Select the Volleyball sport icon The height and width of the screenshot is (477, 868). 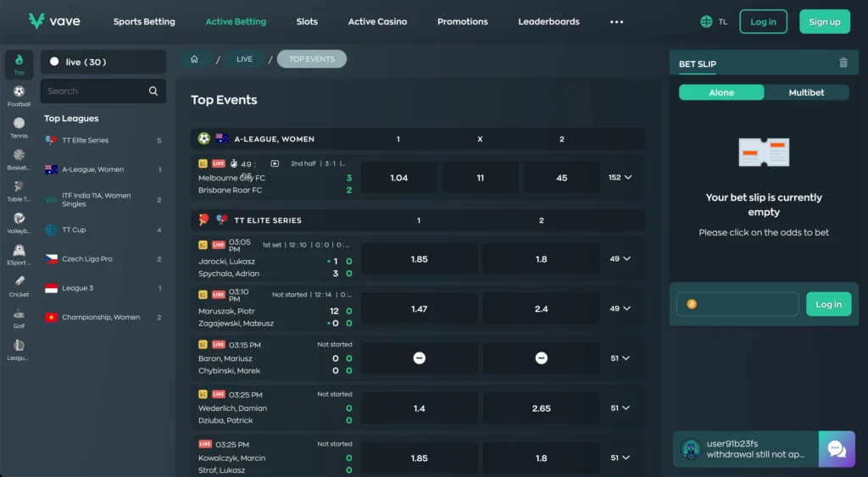click(19, 223)
